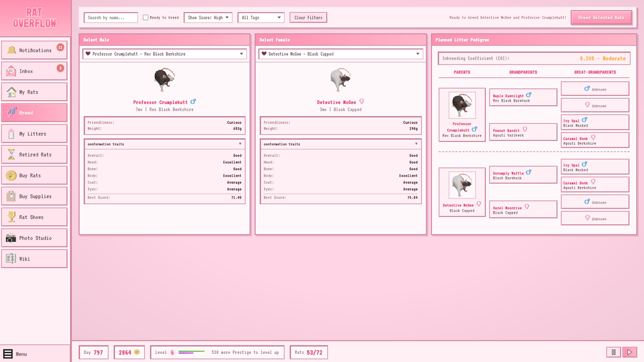Screen dimensions: 644x362
Task: Open My Litters via the bottle icon
Action: pos(12,133)
